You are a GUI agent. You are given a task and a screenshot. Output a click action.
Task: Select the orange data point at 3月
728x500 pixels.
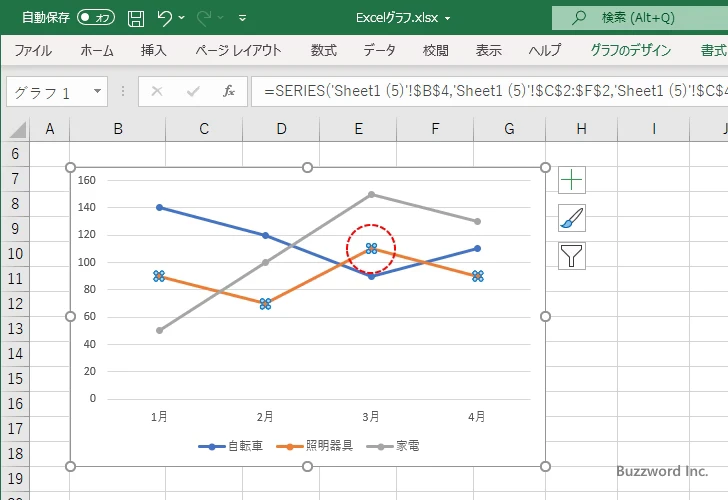371,248
